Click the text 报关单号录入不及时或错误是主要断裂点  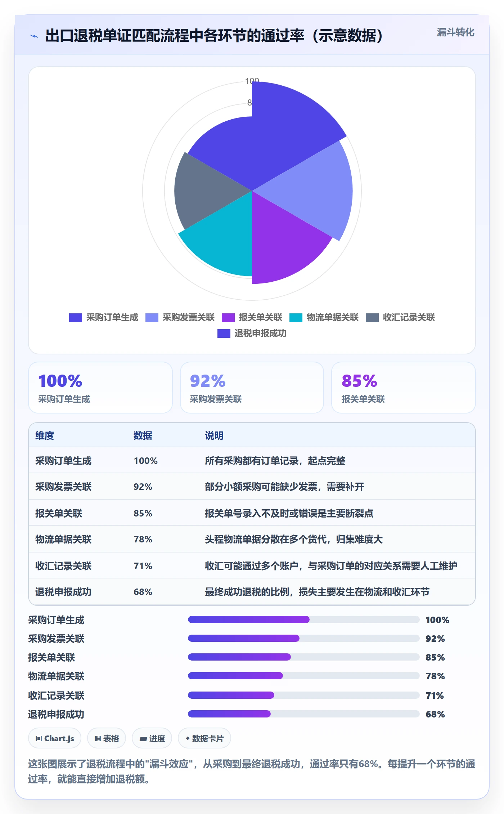[289, 513]
